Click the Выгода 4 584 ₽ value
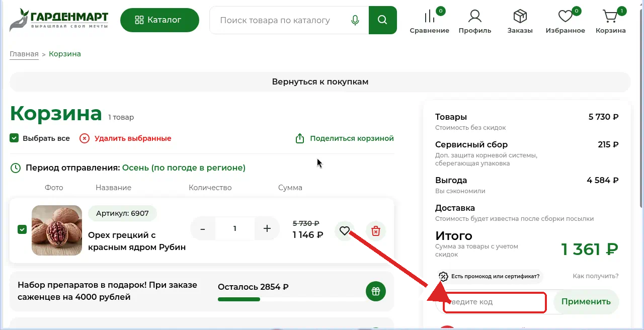This screenshot has height=330, width=644. click(603, 180)
